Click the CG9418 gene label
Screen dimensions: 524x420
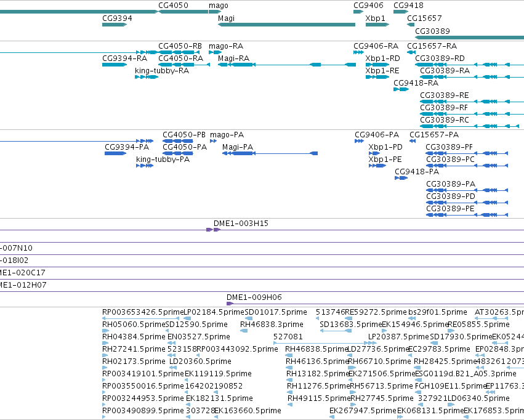click(408, 6)
